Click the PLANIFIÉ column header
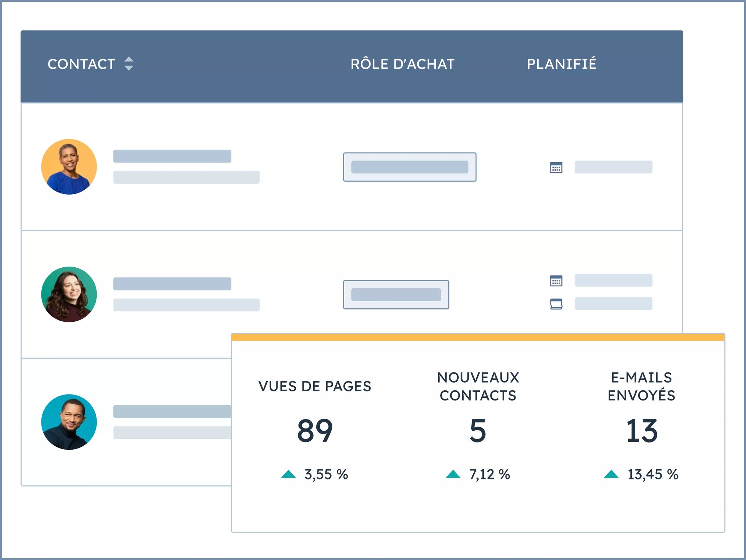746x560 pixels. [561, 64]
